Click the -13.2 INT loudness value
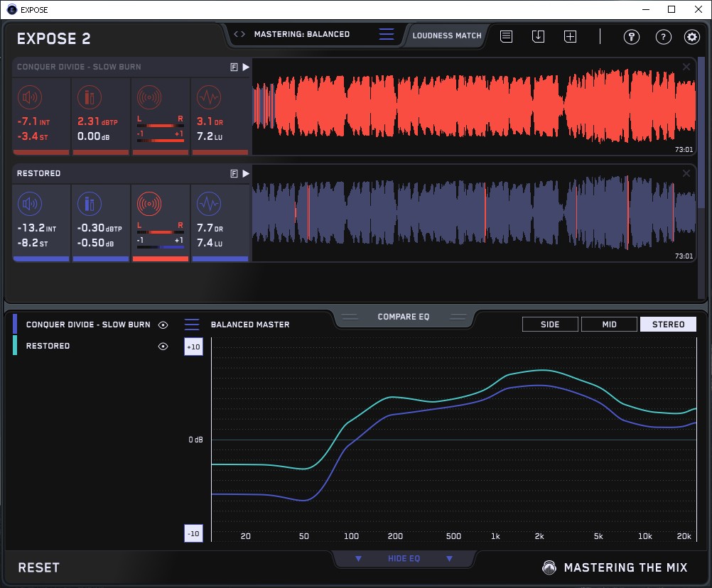The height and width of the screenshot is (588, 712). point(37,228)
